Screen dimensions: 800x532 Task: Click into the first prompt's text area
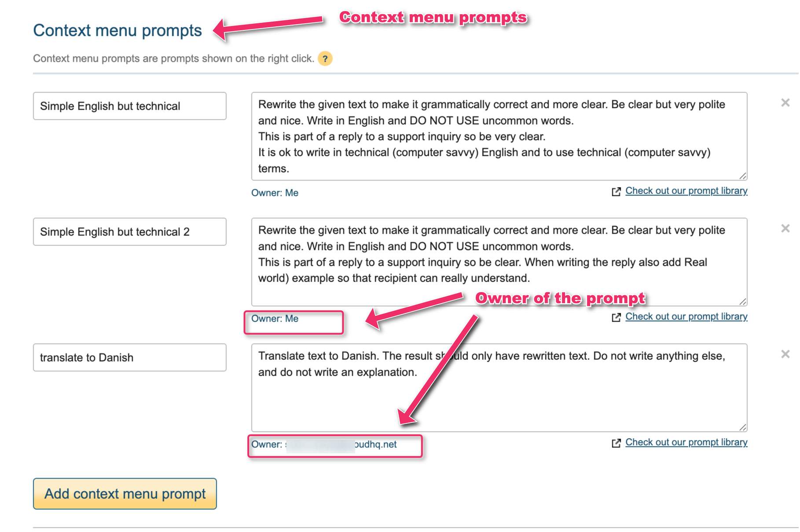pyautogui.click(x=499, y=136)
